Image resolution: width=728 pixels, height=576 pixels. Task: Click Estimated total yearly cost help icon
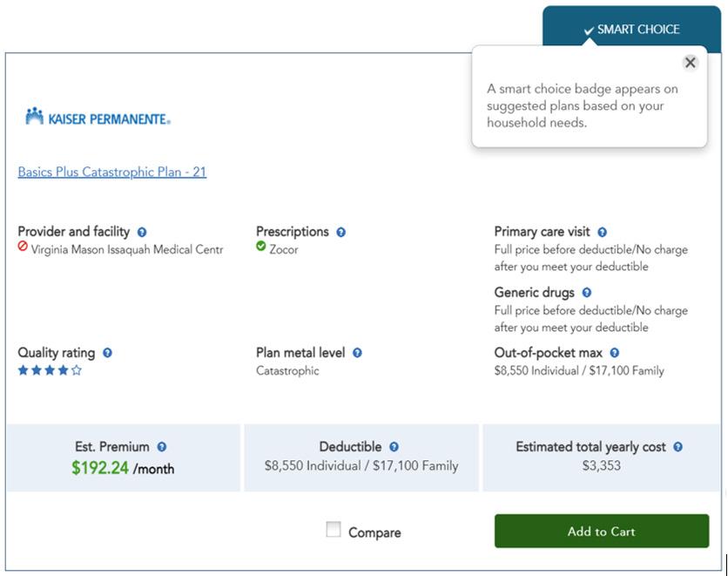click(678, 448)
